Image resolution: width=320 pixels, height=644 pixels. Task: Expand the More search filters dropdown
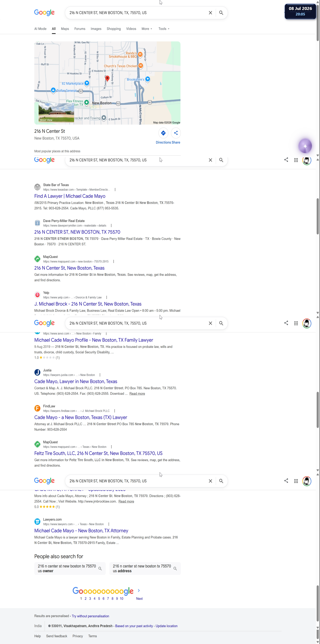coord(147,29)
